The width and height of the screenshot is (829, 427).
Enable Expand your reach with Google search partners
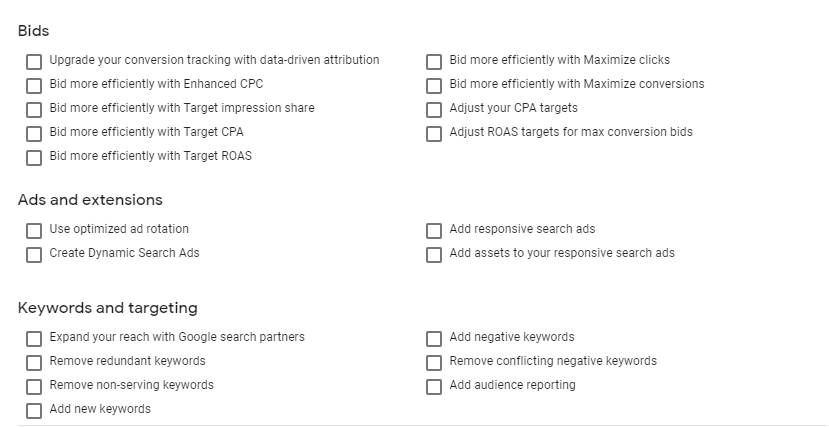(34, 338)
